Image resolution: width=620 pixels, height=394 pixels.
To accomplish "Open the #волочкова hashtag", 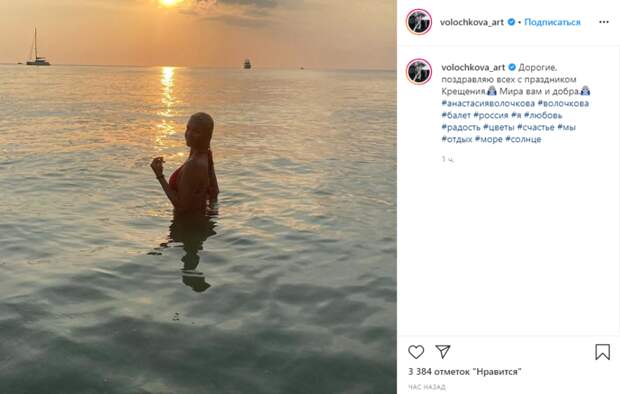I will [563, 103].
